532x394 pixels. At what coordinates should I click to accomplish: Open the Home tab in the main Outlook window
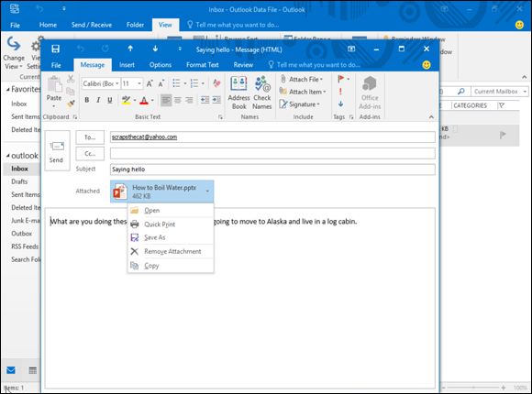click(48, 25)
